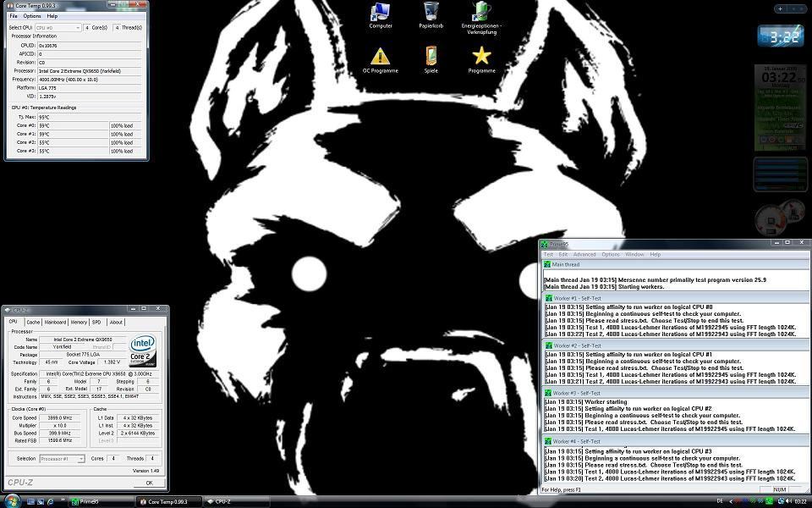Show hidden system tray icons arrow
The image size is (812, 508).
point(731,501)
